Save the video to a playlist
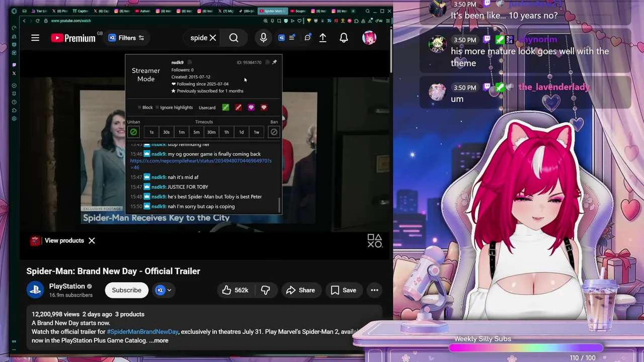 tap(344, 290)
